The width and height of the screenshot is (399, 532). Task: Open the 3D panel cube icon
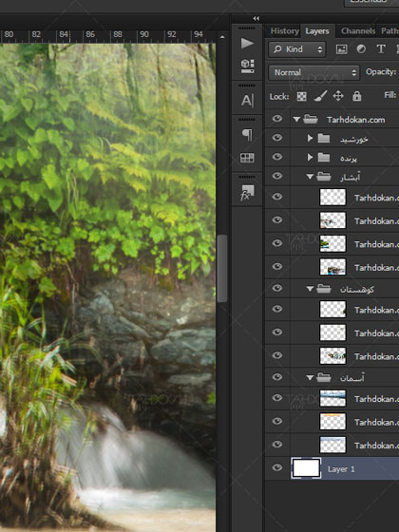coord(247,66)
